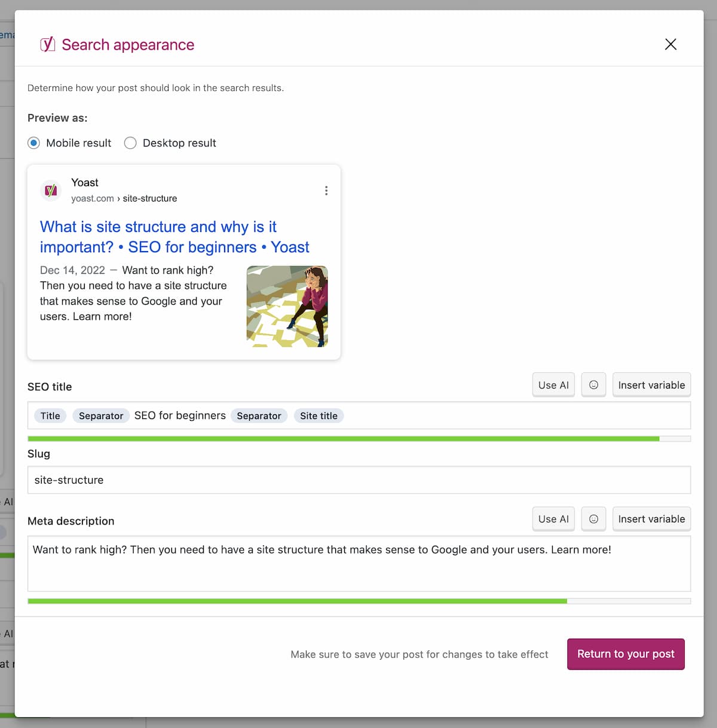Click the Slug input field
Image resolution: width=717 pixels, height=728 pixels.
359,480
